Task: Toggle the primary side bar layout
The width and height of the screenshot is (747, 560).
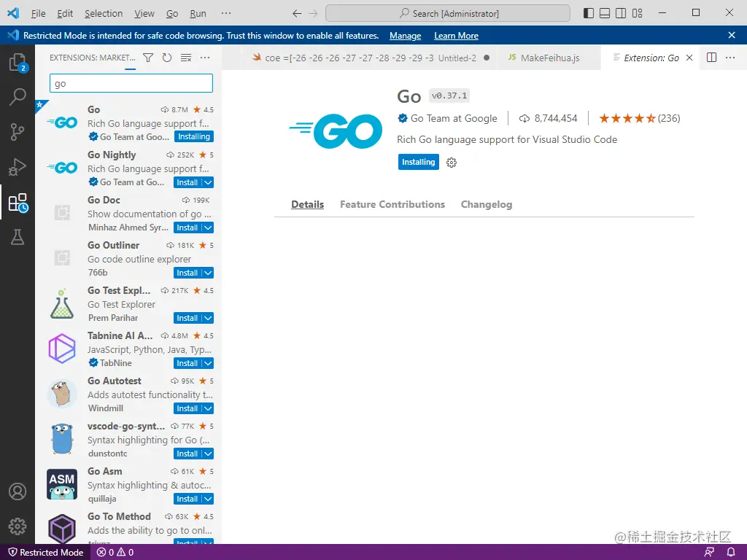Action: (x=589, y=13)
